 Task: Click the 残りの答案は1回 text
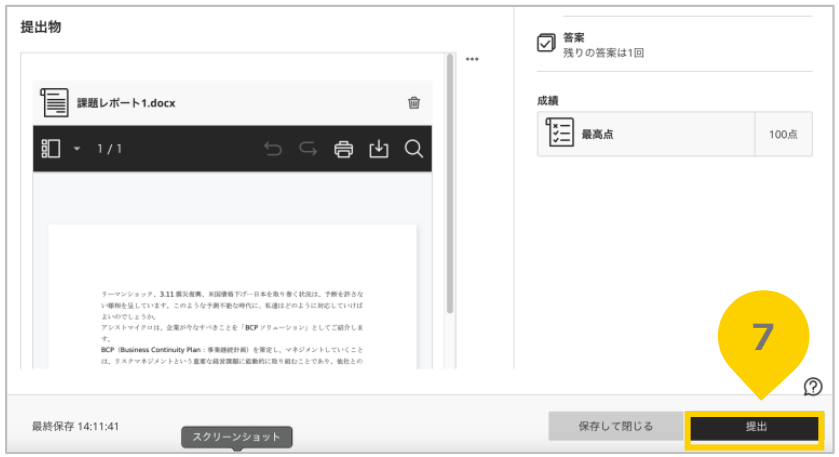coord(604,53)
